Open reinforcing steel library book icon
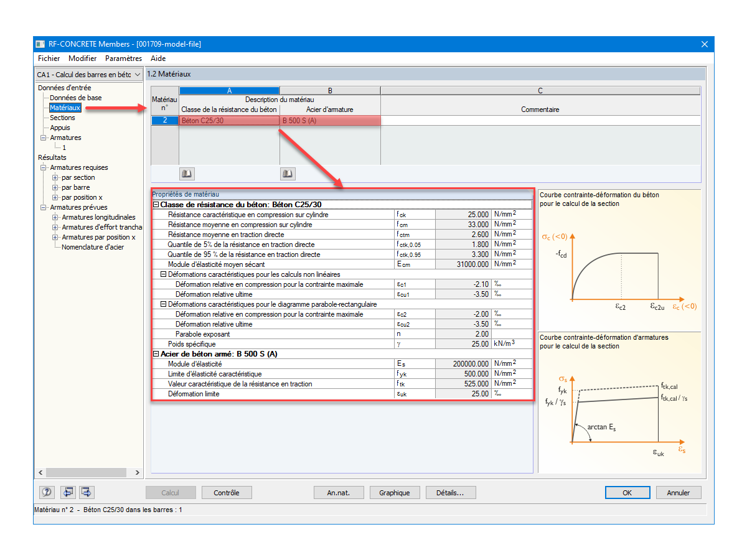Screen dimensions: 747x560 click(x=288, y=174)
